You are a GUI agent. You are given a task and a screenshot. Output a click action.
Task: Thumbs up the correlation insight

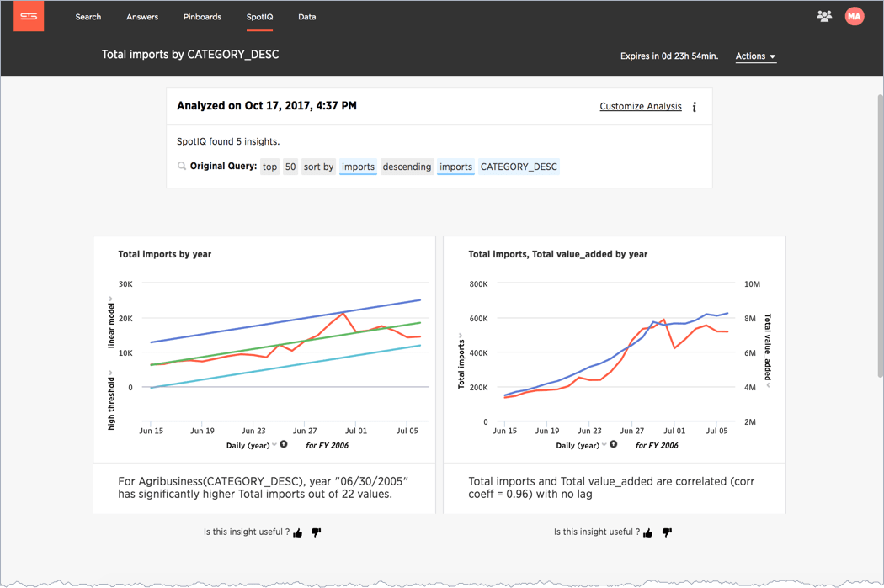pos(648,532)
